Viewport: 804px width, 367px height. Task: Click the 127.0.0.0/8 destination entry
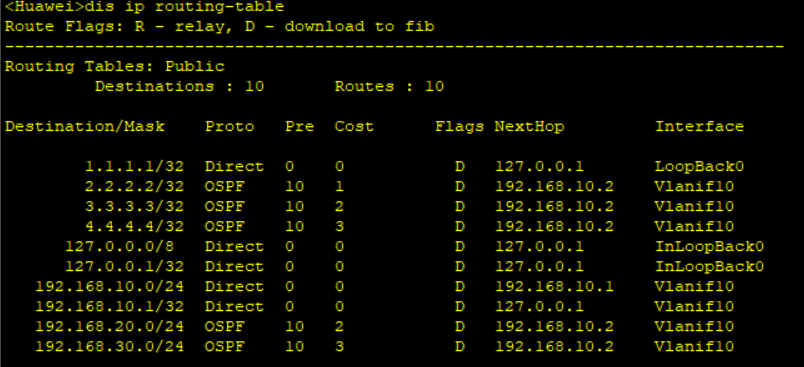(x=119, y=247)
